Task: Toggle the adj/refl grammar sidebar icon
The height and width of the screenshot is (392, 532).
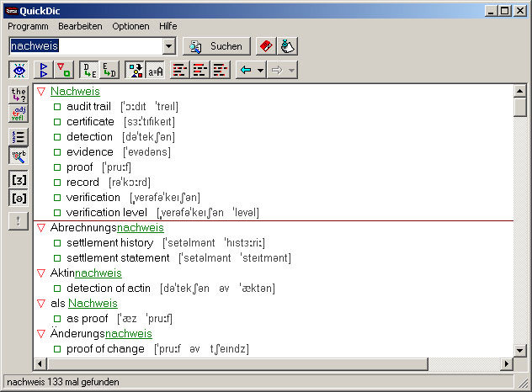Action: [19, 114]
